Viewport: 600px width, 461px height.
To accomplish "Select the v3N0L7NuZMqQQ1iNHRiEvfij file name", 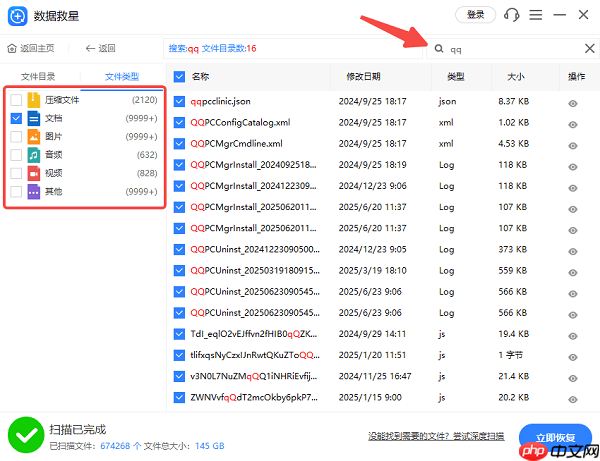I will [254, 376].
